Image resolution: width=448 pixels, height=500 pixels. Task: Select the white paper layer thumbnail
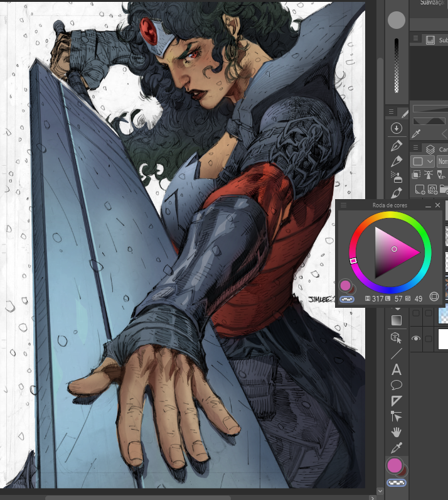(x=443, y=339)
